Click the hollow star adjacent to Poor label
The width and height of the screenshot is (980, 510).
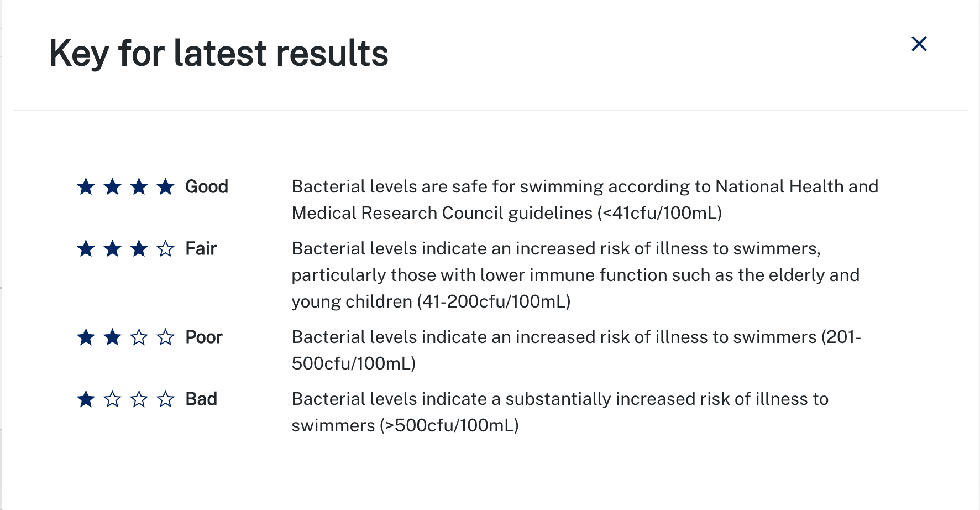pos(165,337)
